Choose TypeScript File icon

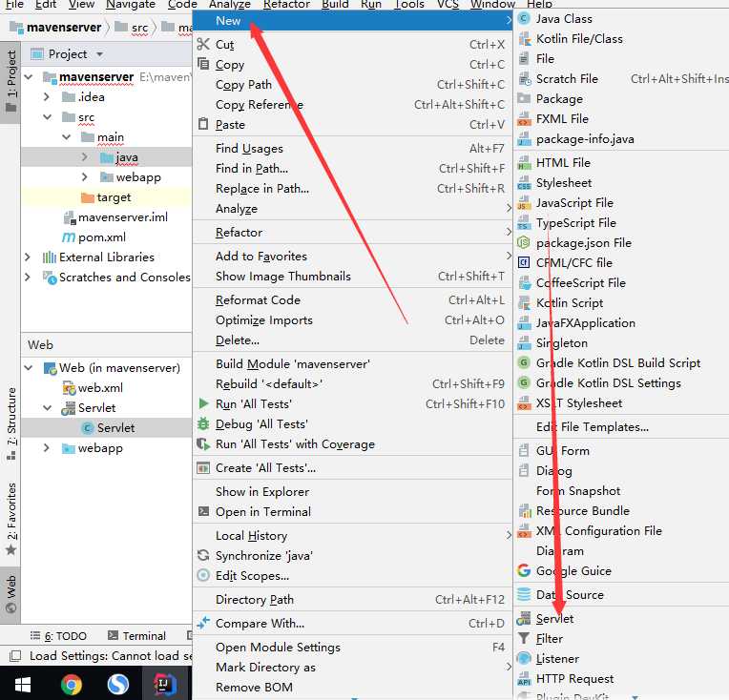pos(525,223)
